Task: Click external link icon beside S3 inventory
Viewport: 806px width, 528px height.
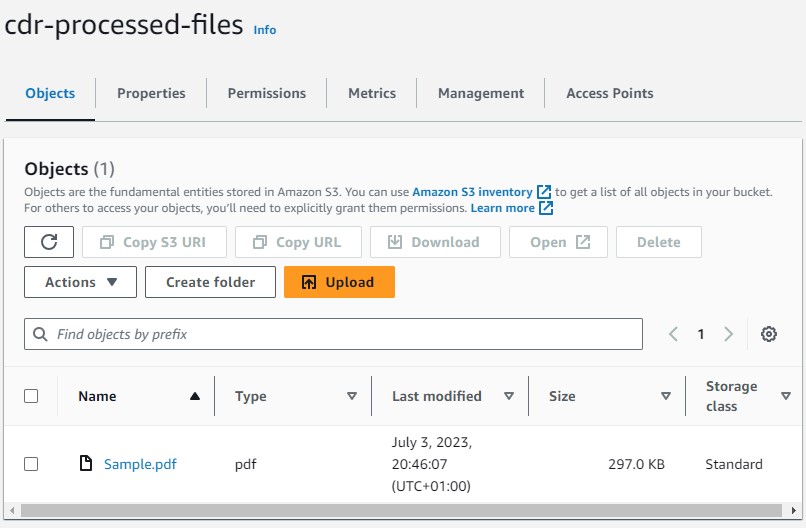Action: point(544,192)
